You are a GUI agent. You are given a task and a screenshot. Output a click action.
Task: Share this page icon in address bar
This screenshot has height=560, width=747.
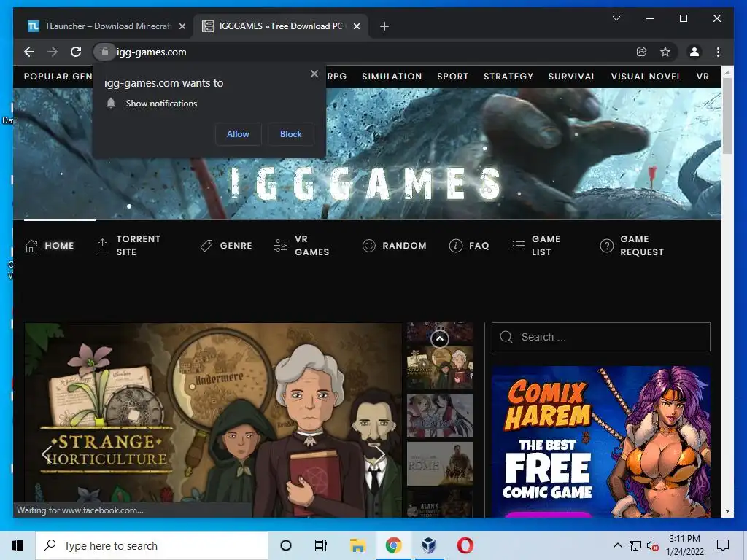642,52
